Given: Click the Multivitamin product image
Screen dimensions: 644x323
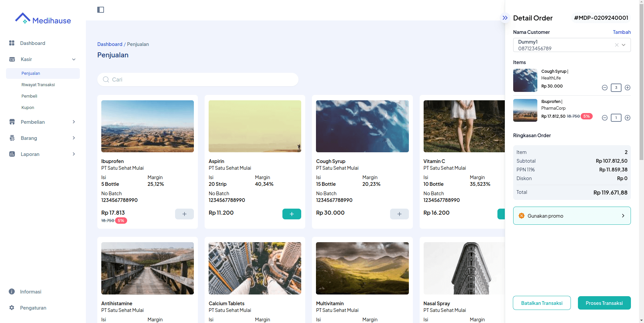Looking at the screenshot, I should 362,268.
